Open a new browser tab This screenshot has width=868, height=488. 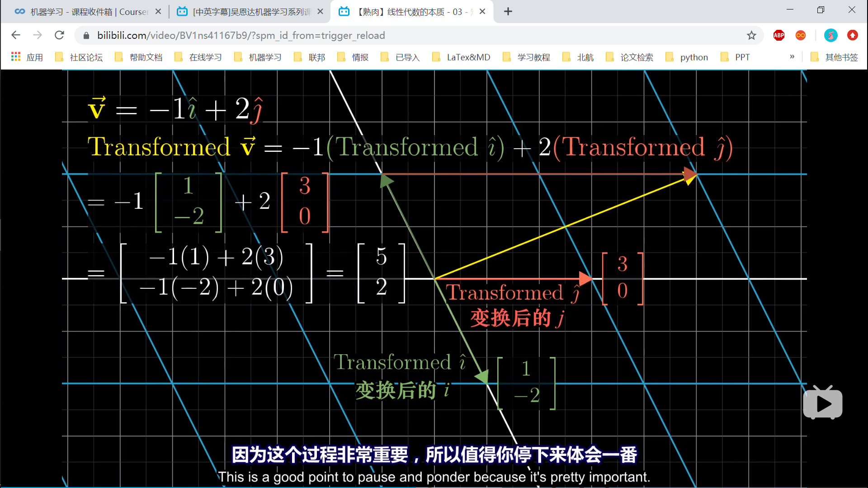[508, 11]
